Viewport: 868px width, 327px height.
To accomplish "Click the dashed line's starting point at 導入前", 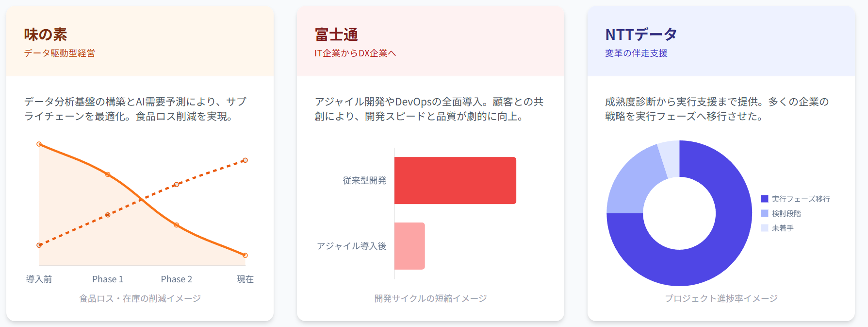I will [39, 245].
